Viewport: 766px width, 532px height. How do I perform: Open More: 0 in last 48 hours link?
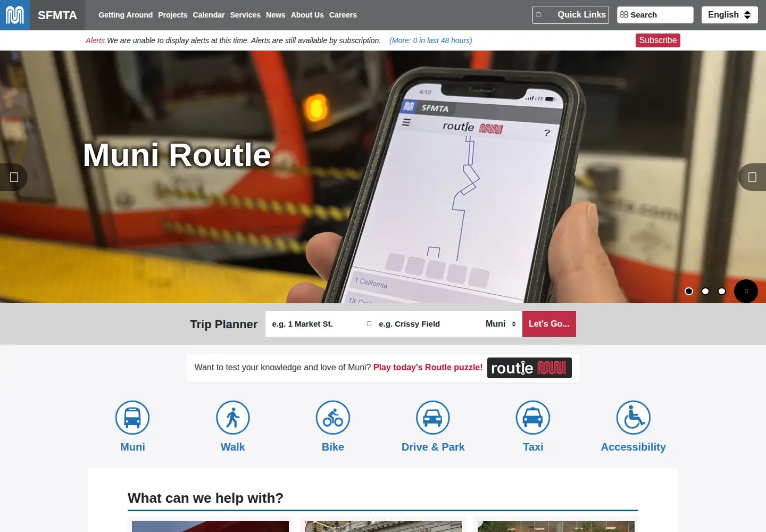pos(431,40)
